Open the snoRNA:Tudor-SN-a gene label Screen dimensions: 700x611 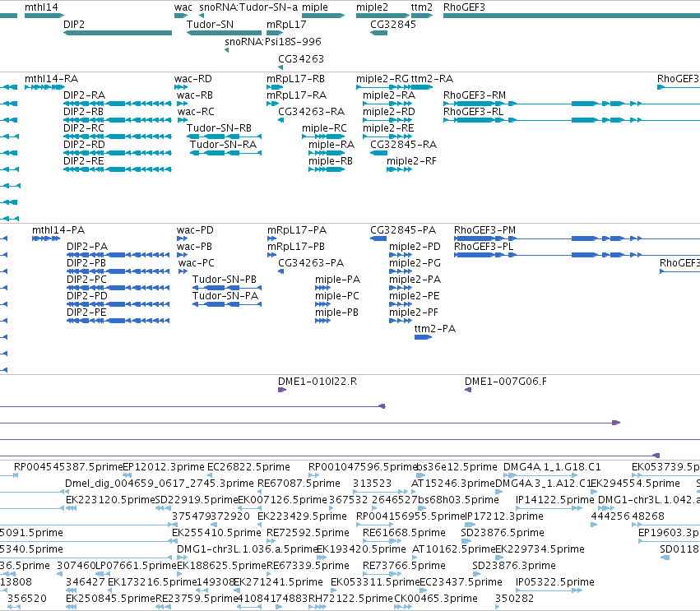pyautogui.click(x=248, y=7)
